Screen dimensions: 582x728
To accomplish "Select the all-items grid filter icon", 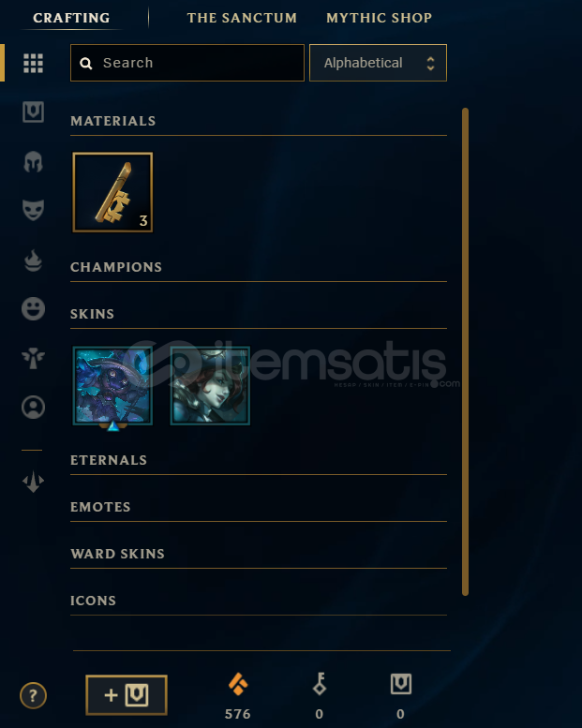I will point(33,63).
